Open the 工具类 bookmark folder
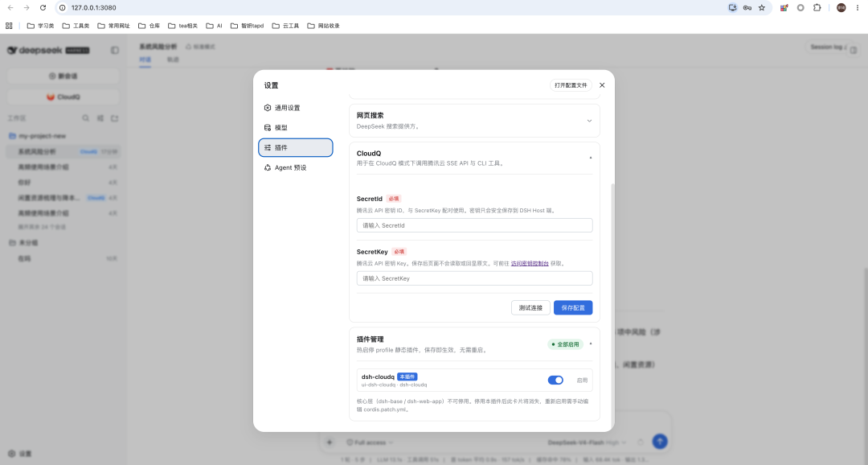This screenshot has height=465, width=868. click(76, 26)
